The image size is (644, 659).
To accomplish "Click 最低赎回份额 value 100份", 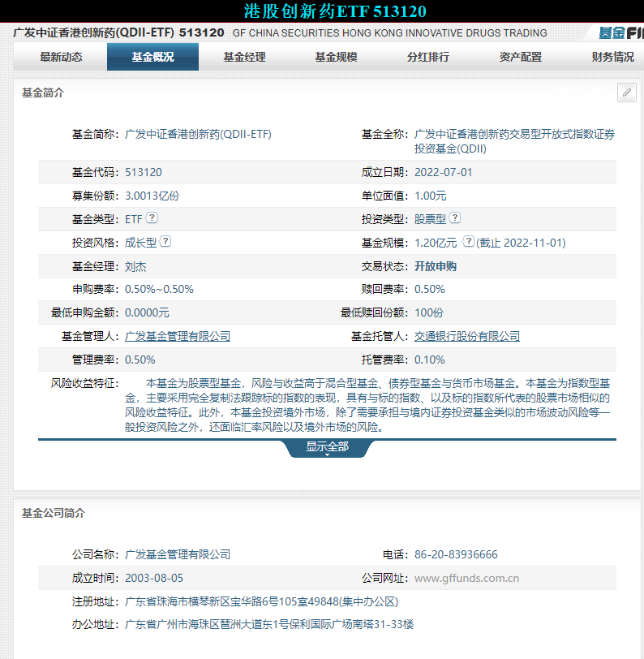I will (429, 312).
